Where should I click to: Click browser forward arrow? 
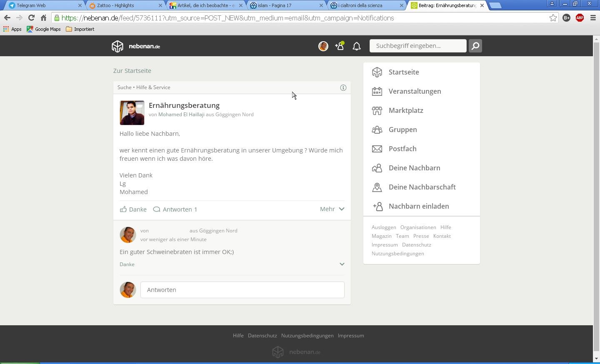pos(19,18)
